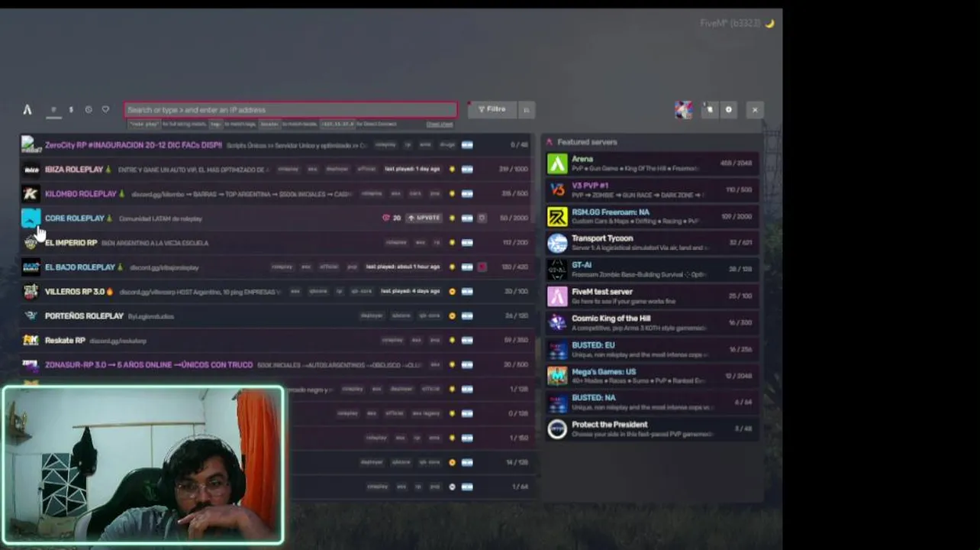Select the ZONASUR-RP 3.0 server
This screenshot has width=980, height=550.
coord(276,365)
